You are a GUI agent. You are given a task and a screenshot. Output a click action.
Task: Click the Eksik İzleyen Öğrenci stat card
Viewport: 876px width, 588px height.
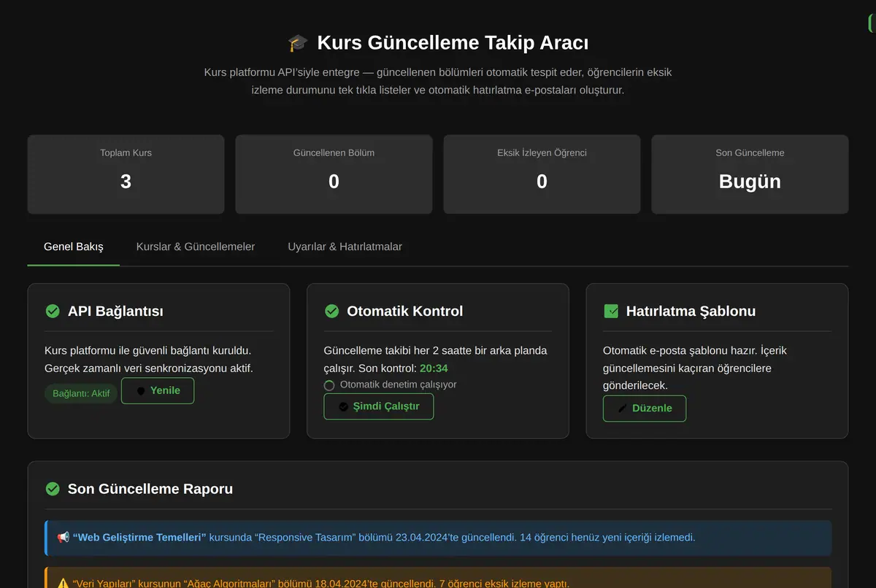click(x=542, y=174)
